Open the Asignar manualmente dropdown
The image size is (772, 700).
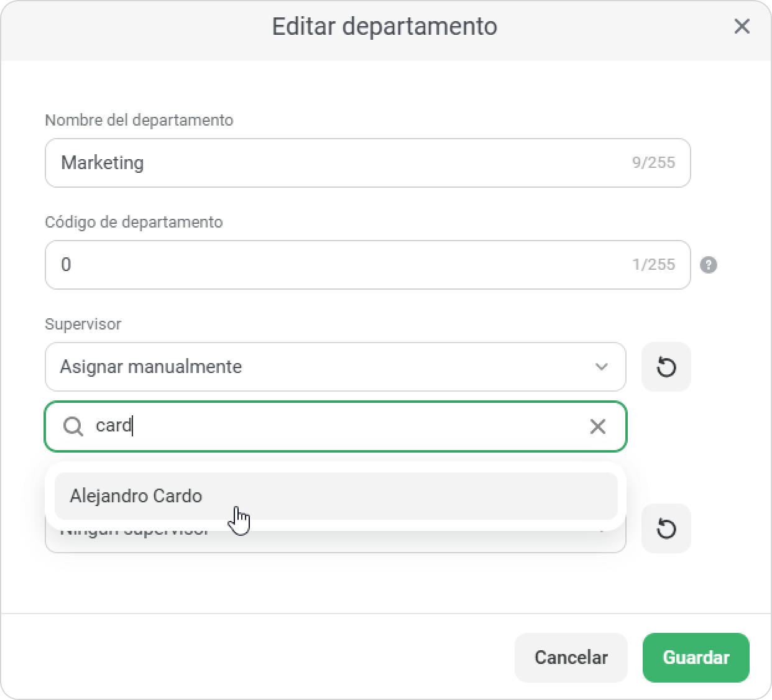click(x=336, y=367)
